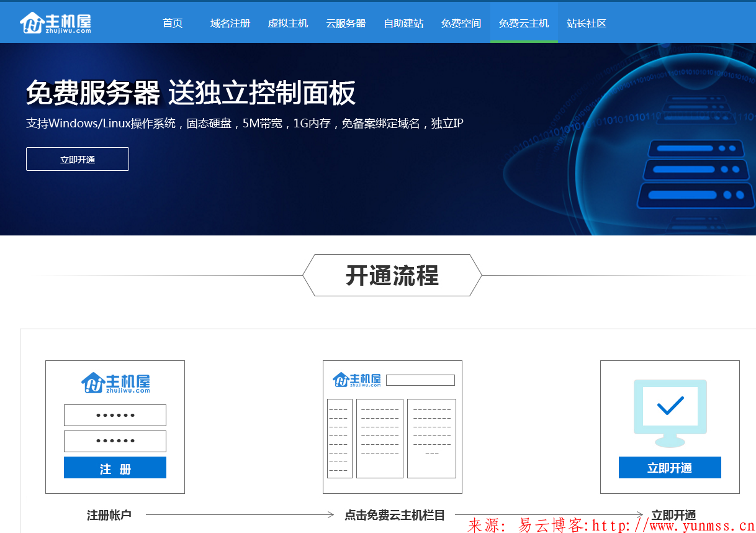Click the second dotted input field

(x=115, y=441)
